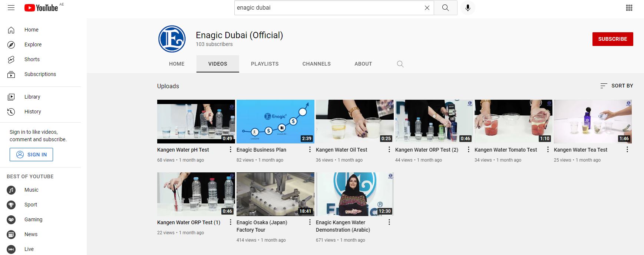
Task: Play the Enagic Business Plan thumbnail
Action: [275, 122]
